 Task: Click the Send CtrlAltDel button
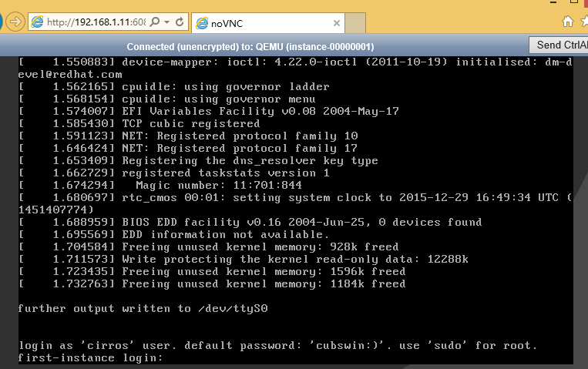(x=559, y=45)
